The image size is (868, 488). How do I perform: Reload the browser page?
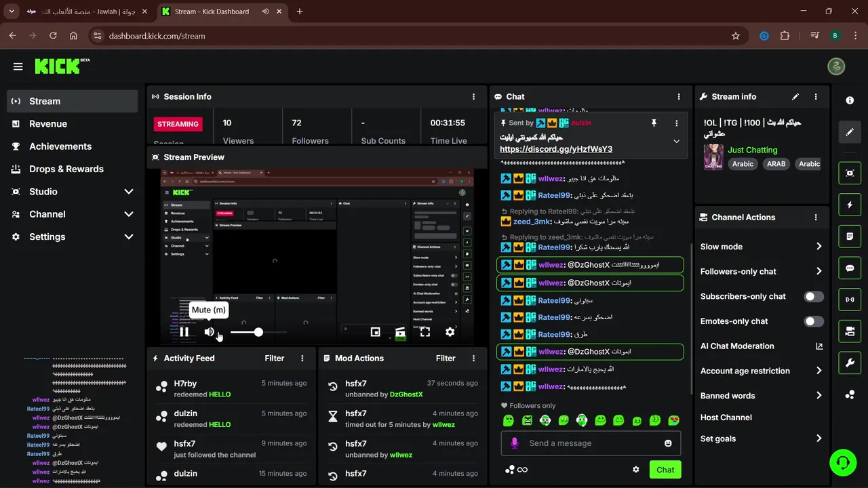pyautogui.click(x=53, y=36)
